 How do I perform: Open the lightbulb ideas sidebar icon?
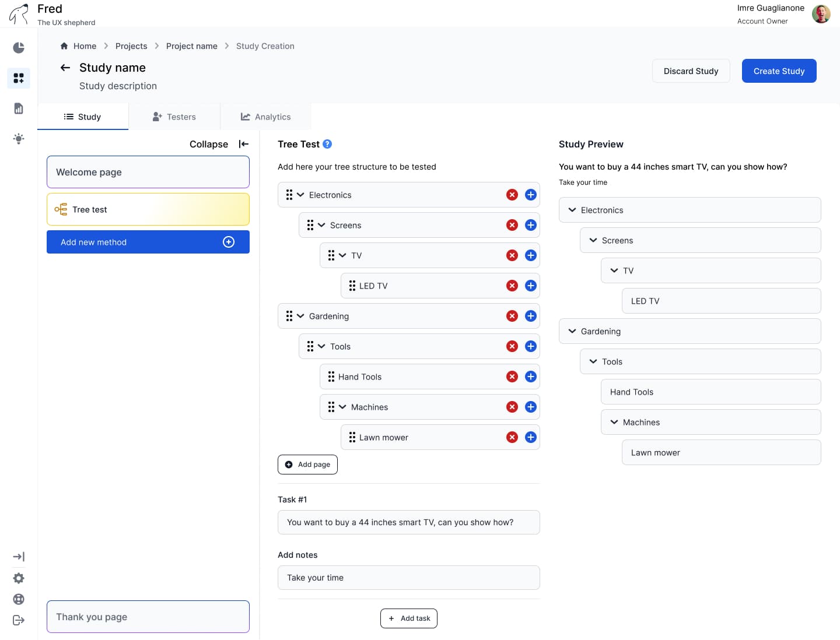[x=19, y=139]
